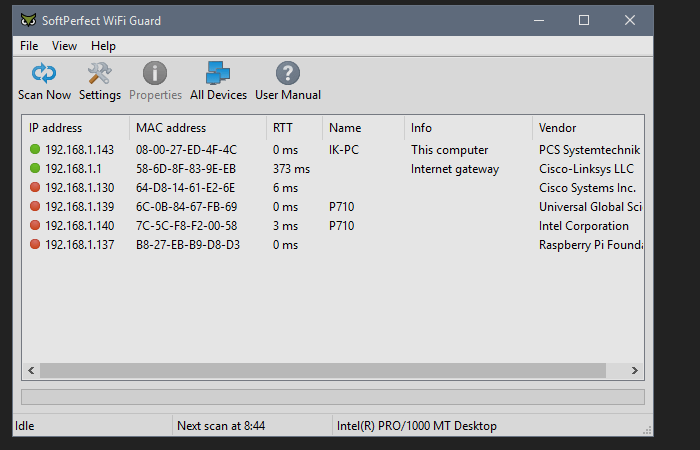
Task: Click Intel Corporation vendor cell
Action: [x=583, y=225]
